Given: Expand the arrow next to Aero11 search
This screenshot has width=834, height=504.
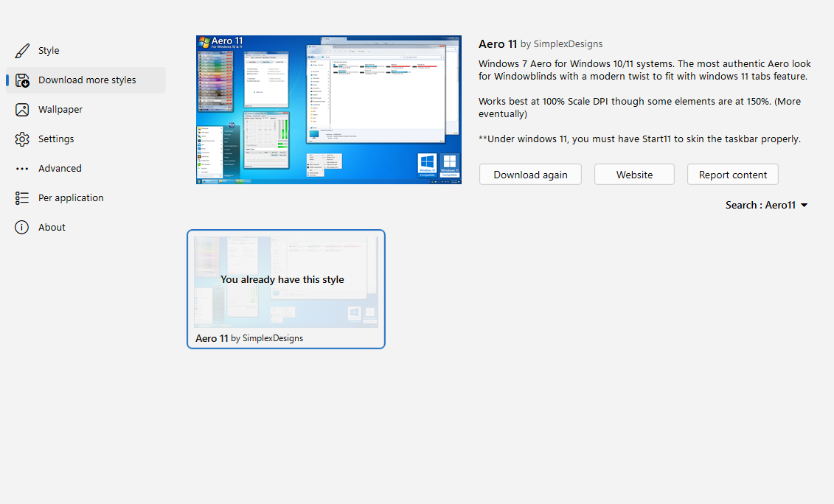Looking at the screenshot, I should click(805, 206).
